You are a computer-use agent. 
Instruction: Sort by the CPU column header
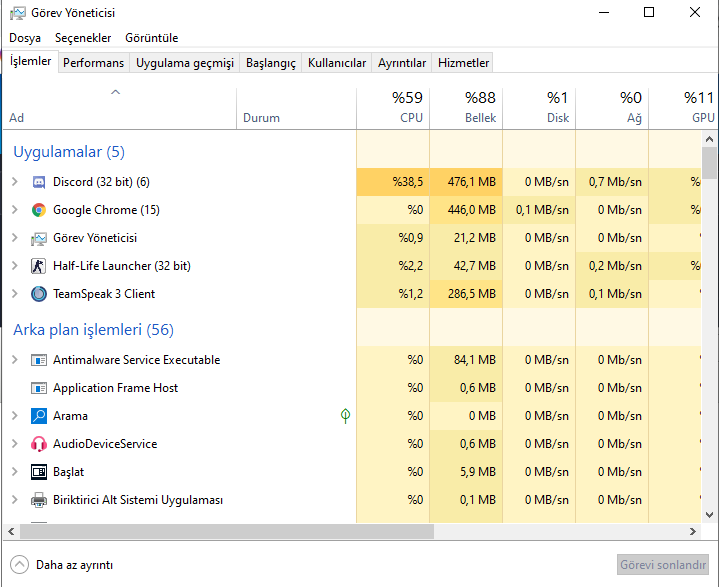click(x=393, y=109)
